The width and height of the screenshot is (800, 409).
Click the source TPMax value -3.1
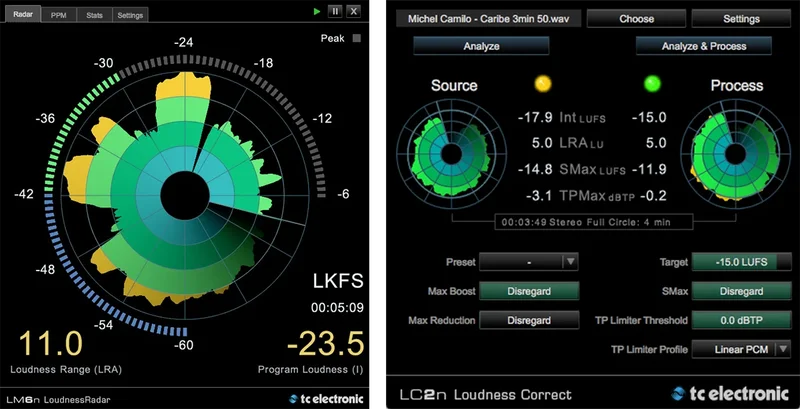pyautogui.click(x=538, y=196)
